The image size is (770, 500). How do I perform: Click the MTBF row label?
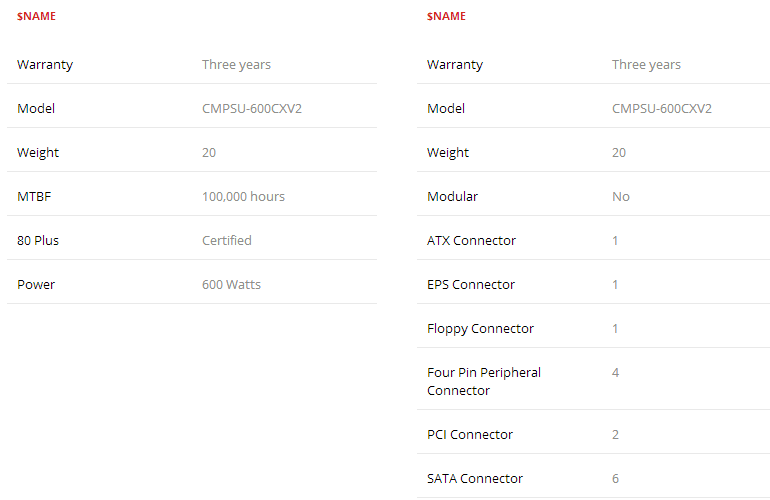[34, 196]
